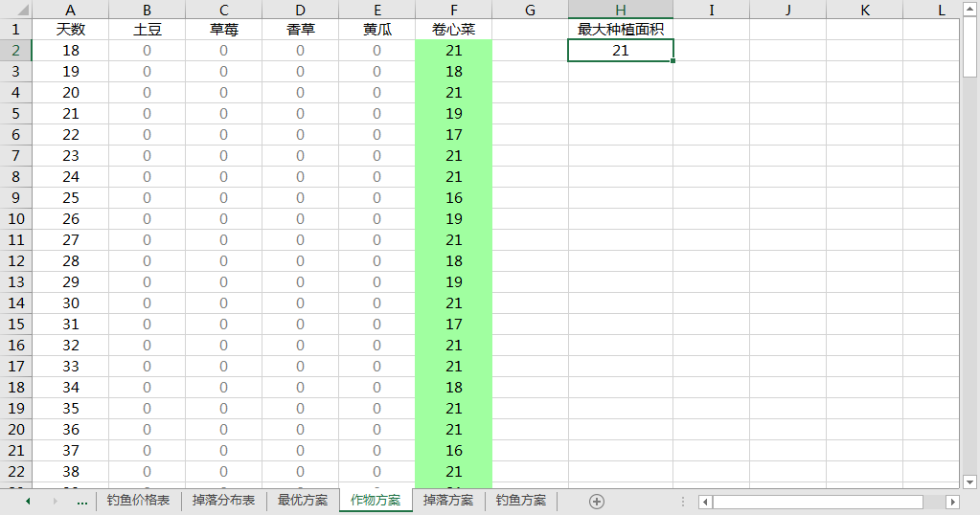
Task: Select column E header
Action: point(376,10)
